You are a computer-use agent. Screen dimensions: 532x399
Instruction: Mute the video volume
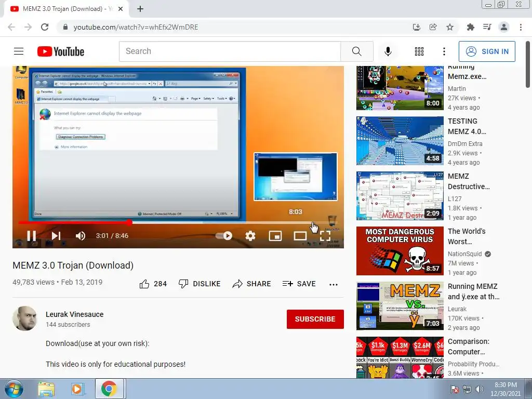[x=81, y=235]
